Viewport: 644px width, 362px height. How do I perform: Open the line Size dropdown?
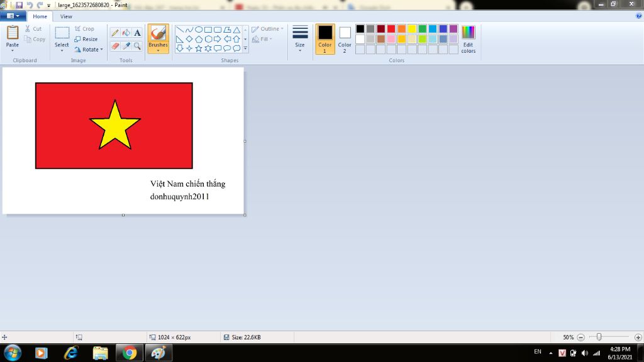pos(300,39)
